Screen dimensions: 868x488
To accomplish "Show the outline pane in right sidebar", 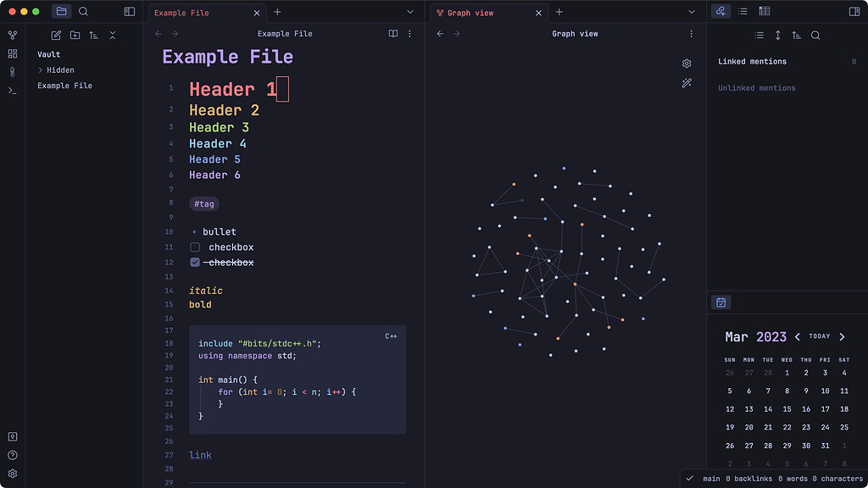I will pos(743,12).
